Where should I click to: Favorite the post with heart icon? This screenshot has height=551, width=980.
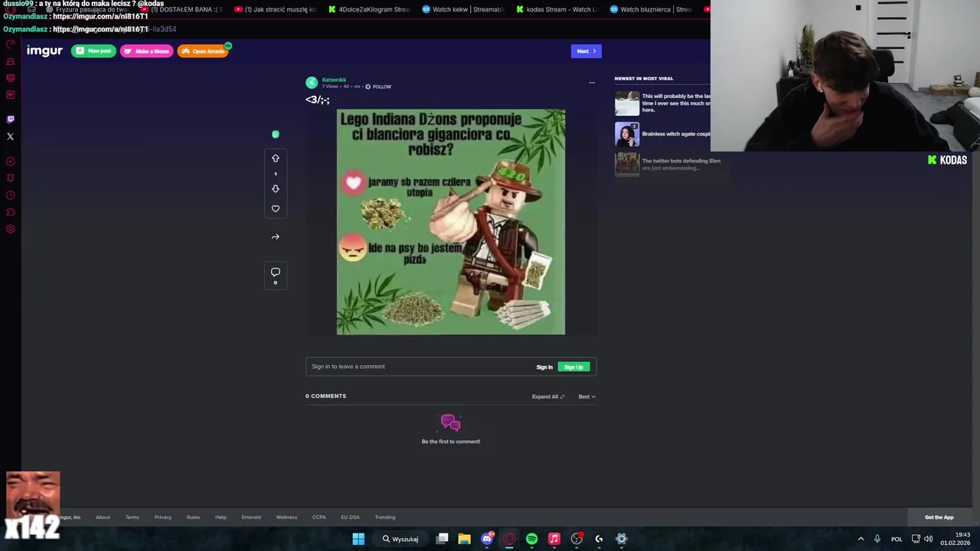276,208
